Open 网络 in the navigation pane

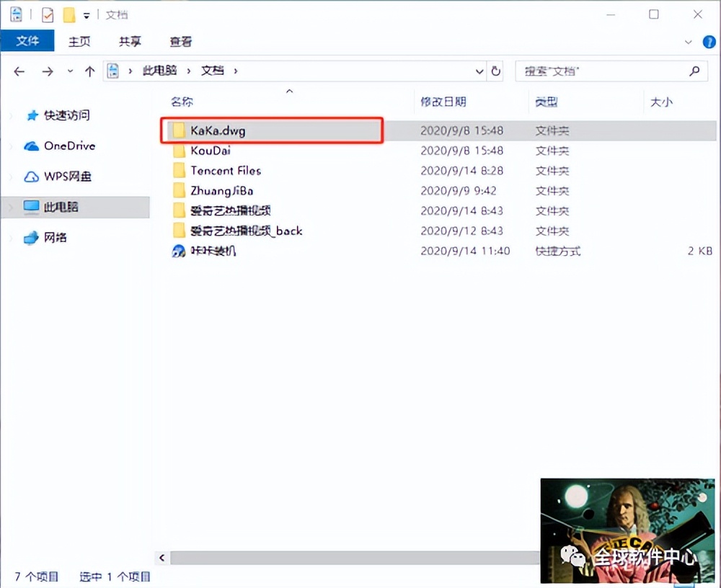[56, 236]
